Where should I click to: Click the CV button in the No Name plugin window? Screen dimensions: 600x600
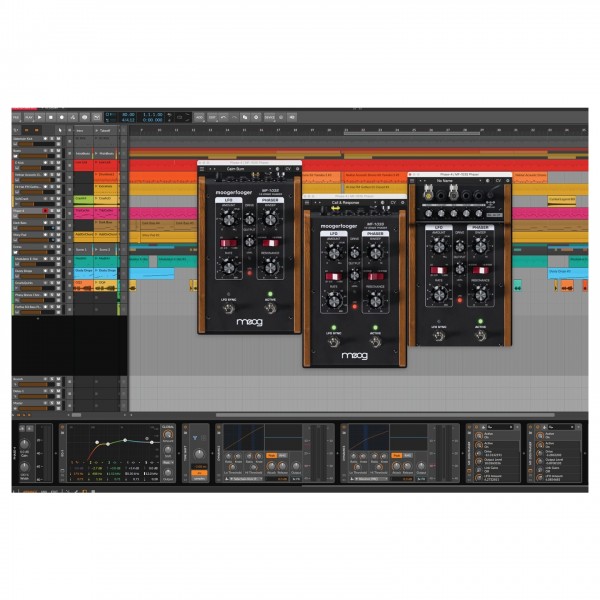[498, 181]
